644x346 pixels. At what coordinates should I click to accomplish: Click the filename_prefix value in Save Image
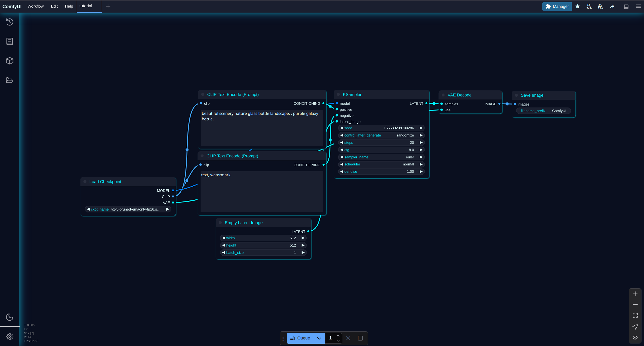(x=559, y=111)
